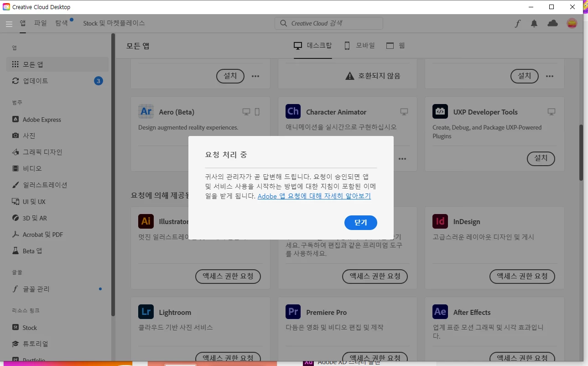Click 액세스 권한 요청 under 프리미엄 도구 description
This screenshot has width=588, height=366.
[375, 276]
